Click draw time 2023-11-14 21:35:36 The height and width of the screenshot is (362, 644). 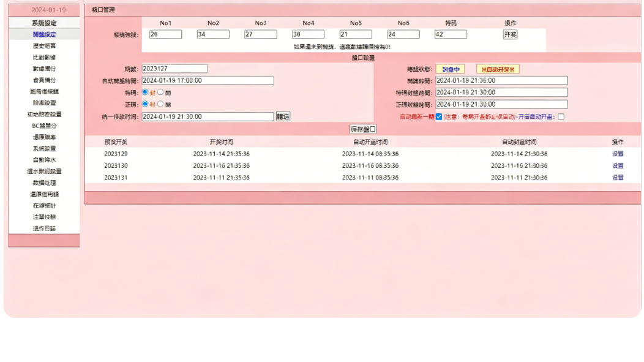click(x=222, y=154)
